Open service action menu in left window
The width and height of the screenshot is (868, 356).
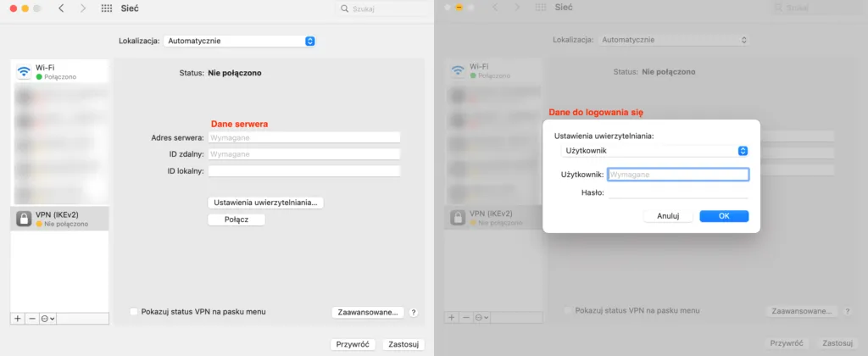coord(47,319)
